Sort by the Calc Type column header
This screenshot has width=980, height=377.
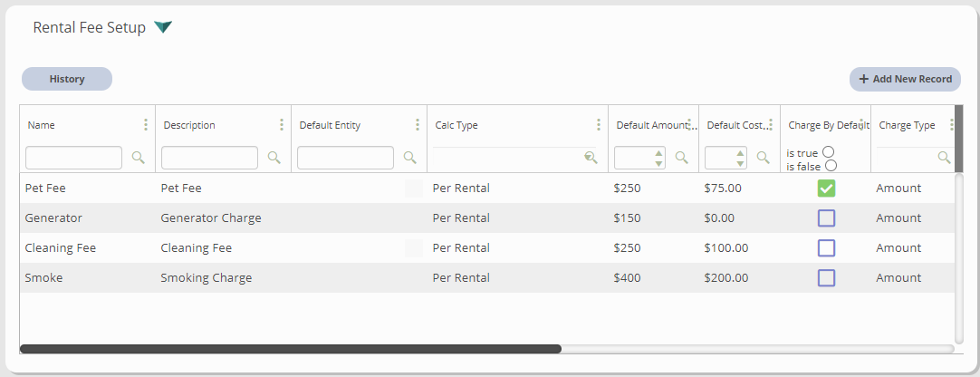tap(456, 125)
